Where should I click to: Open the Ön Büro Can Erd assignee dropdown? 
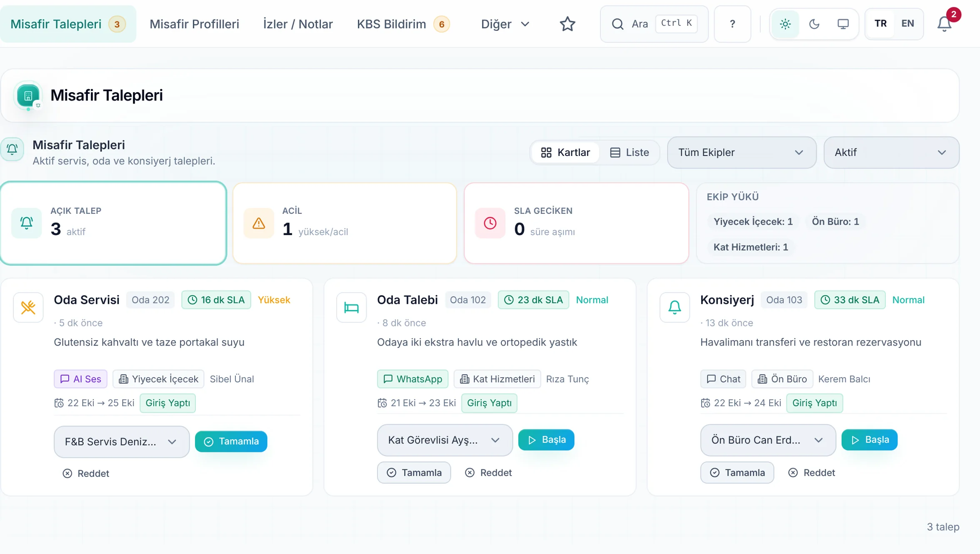pos(767,440)
